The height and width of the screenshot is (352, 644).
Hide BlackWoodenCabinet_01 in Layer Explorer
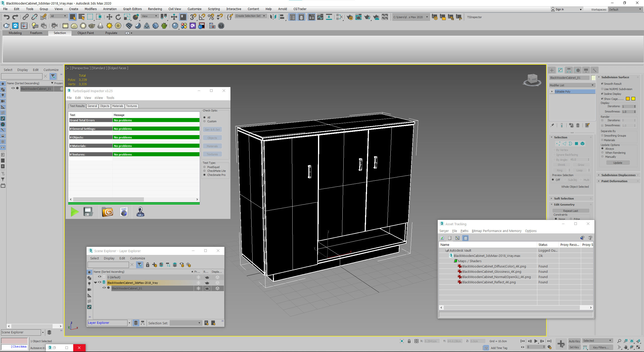pos(104,288)
